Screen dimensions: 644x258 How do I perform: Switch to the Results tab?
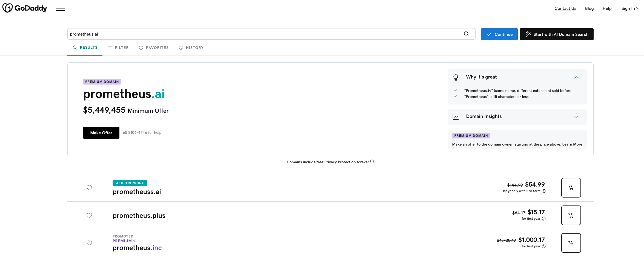coord(85,48)
